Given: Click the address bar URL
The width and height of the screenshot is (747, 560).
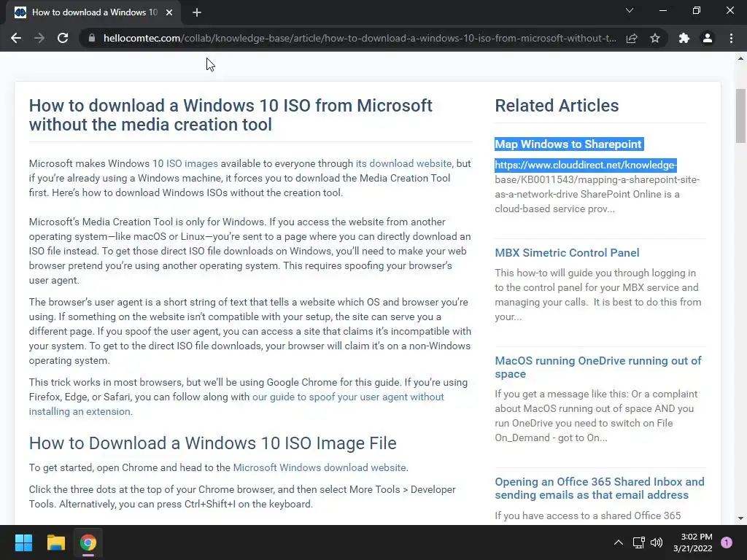Looking at the screenshot, I should tap(360, 38).
